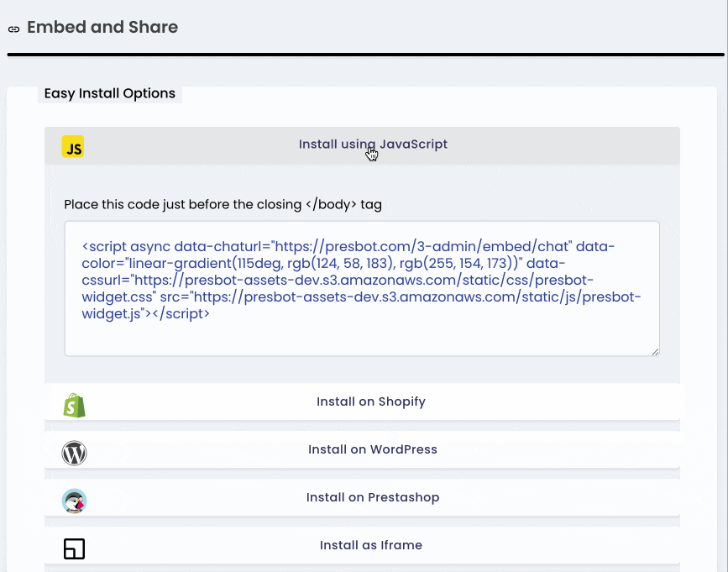Screen dimensions: 728x572
Task: Click the Easy Install Options label
Action: (x=109, y=93)
